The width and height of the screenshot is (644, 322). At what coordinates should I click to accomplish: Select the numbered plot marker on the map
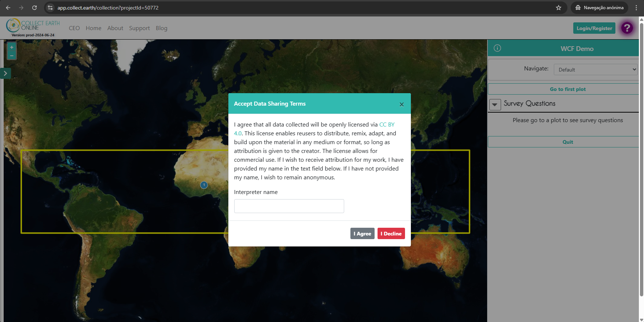pyautogui.click(x=204, y=185)
